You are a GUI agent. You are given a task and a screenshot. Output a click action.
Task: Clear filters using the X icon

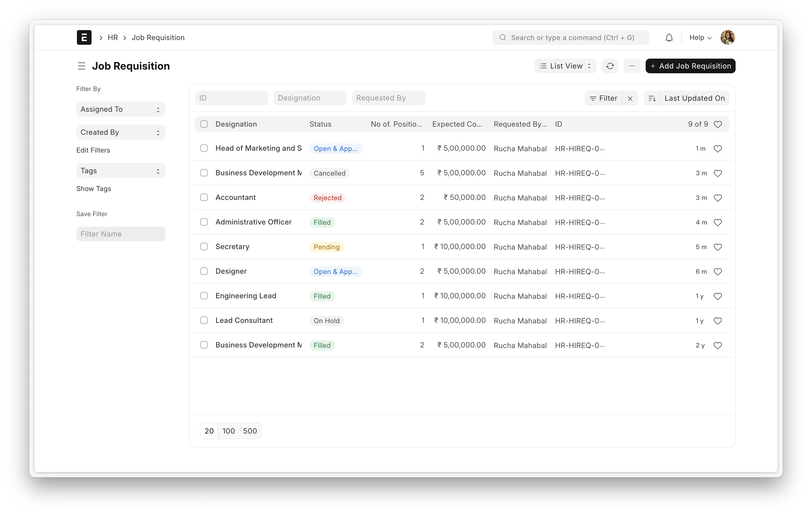click(x=630, y=98)
